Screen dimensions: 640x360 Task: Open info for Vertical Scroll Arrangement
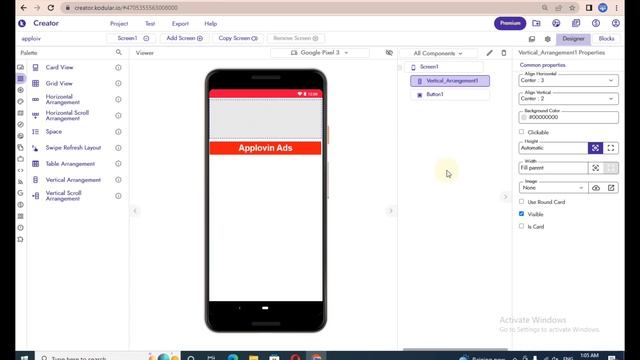coord(118,196)
